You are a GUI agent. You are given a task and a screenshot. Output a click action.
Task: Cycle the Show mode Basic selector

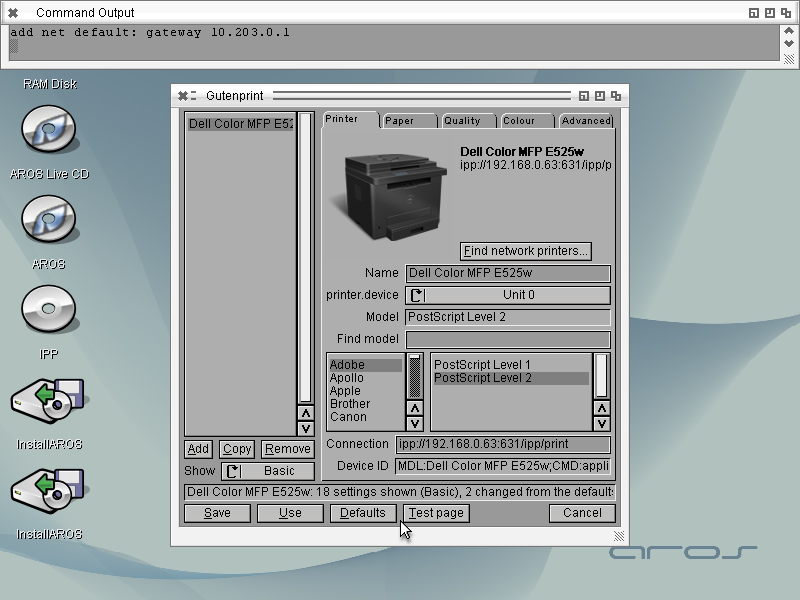pyautogui.click(x=268, y=471)
